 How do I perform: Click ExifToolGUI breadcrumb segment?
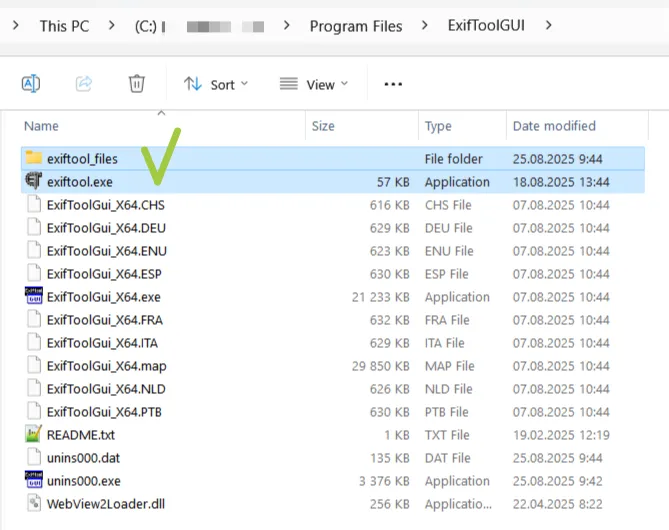(x=486, y=26)
